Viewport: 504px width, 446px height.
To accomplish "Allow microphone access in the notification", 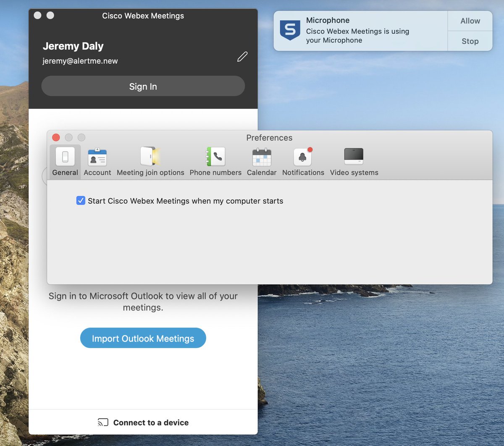I will 470,21.
